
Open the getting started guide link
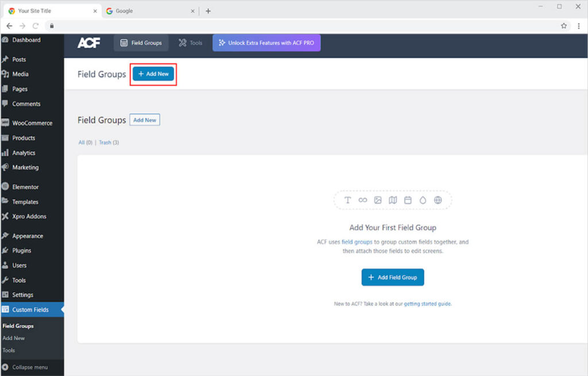(x=427, y=304)
